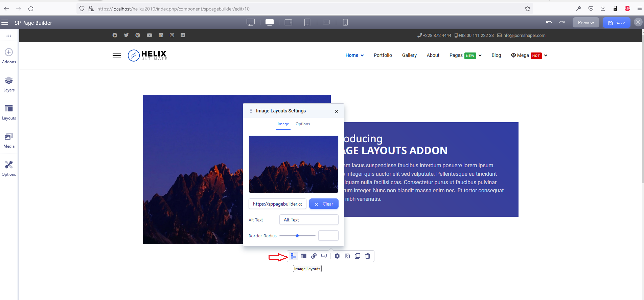Click the Preview button
Viewport: 644px width, 300px height.
coord(585,22)
